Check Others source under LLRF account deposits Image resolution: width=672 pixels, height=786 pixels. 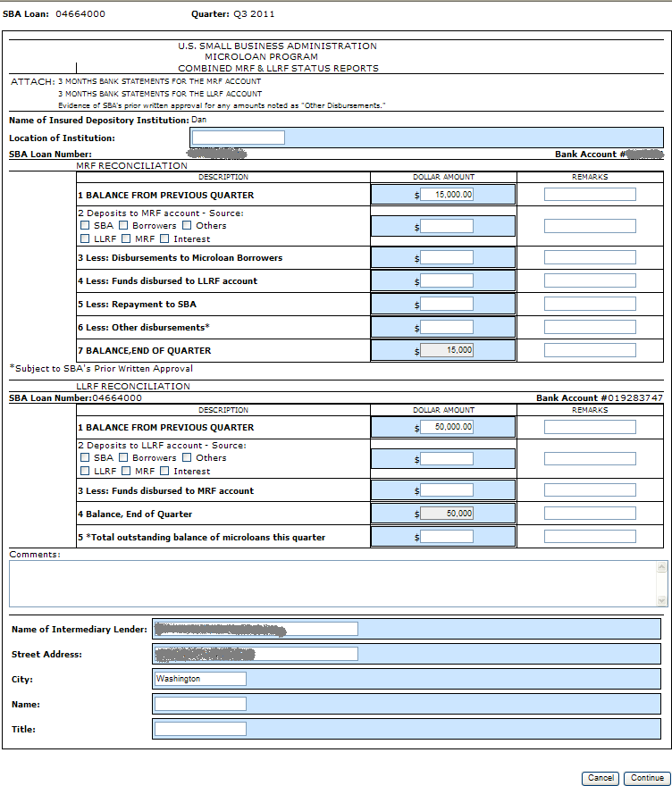pyautogui.click(x=188, y=458)
